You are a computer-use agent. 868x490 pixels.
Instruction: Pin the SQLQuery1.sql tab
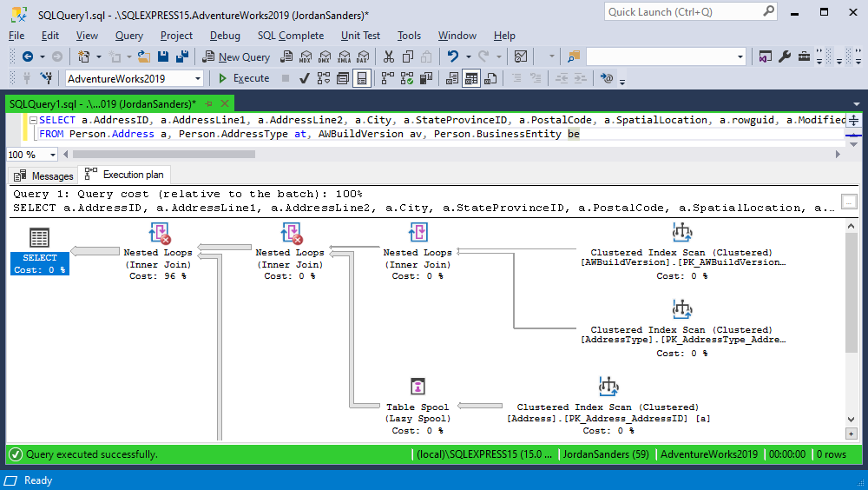pos(208,103)
